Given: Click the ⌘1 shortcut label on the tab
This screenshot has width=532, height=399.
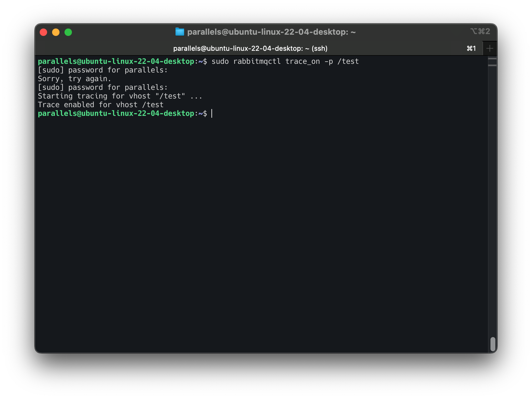Looking at the screenshot, I should click(471, 48).
